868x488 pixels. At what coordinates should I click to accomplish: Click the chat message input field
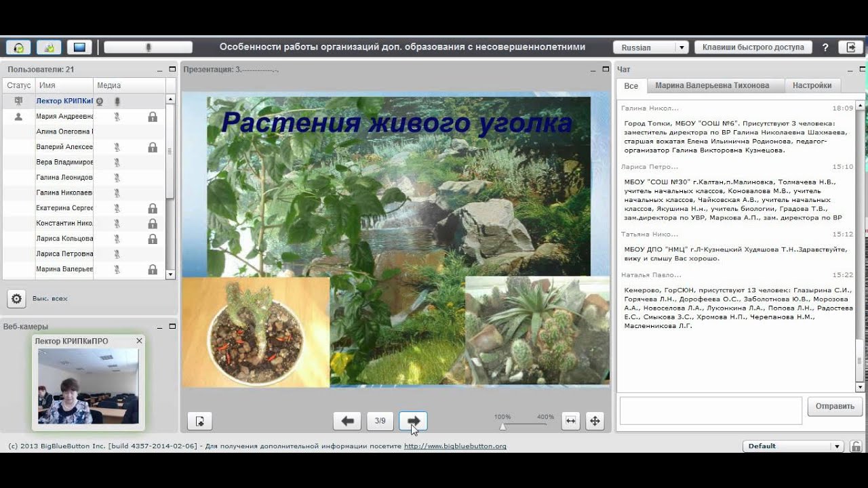coord(711,411)
